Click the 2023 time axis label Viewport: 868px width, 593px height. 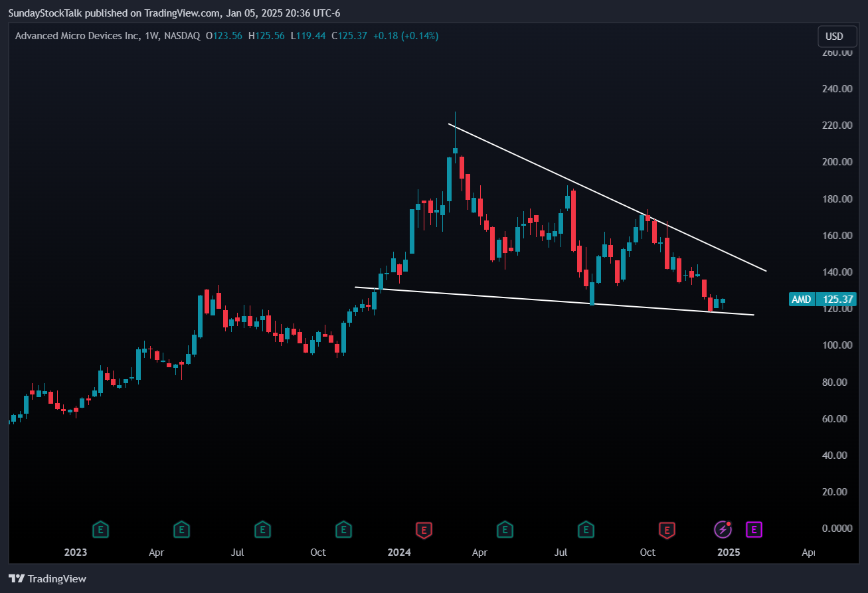(x=76, y=552)
